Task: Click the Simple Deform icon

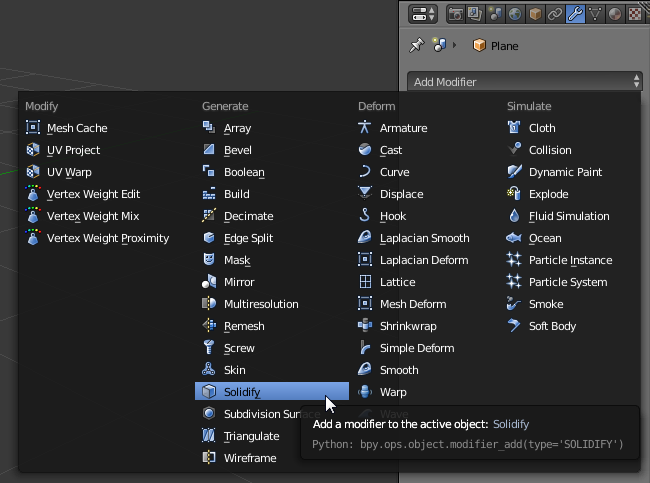Action: tap(365, 347)
